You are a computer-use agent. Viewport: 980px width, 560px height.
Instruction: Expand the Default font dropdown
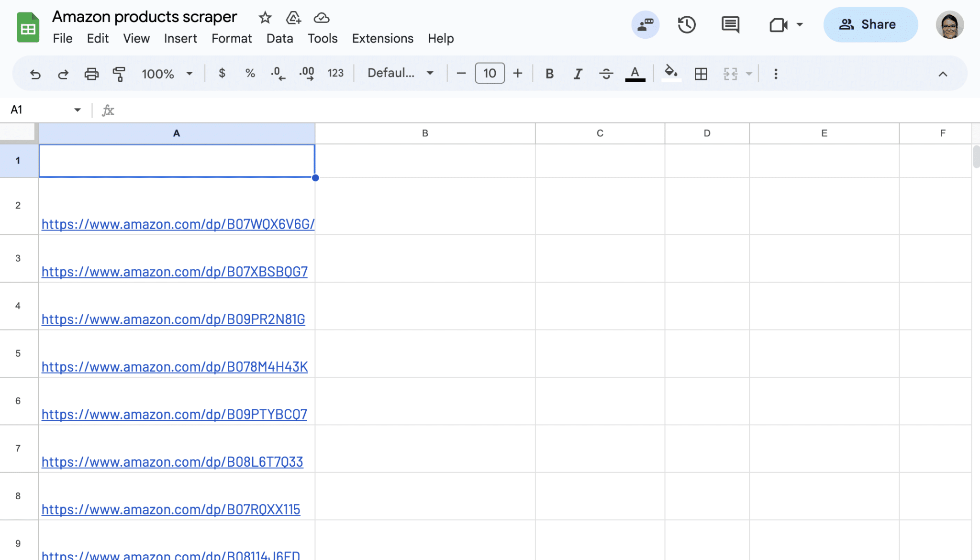pos(400,73)
